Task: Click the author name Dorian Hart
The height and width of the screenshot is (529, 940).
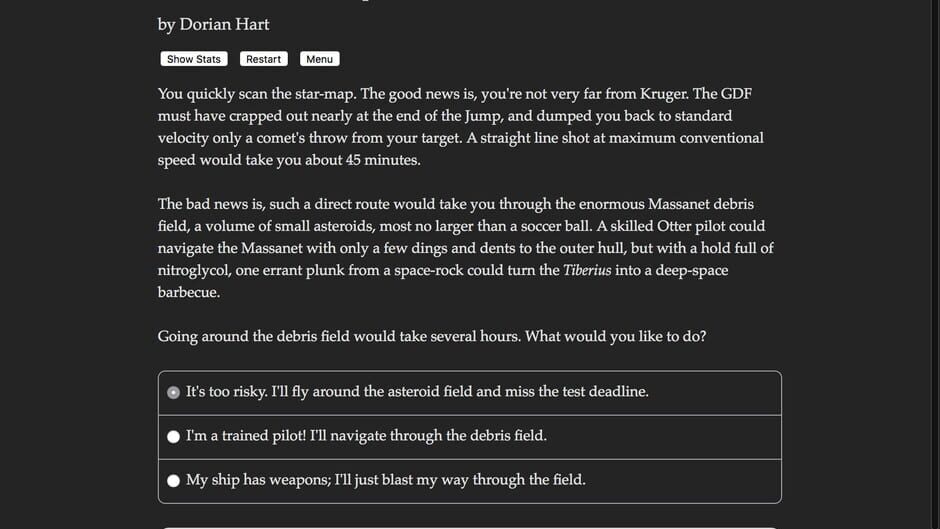Action: (x=224, y=24)
